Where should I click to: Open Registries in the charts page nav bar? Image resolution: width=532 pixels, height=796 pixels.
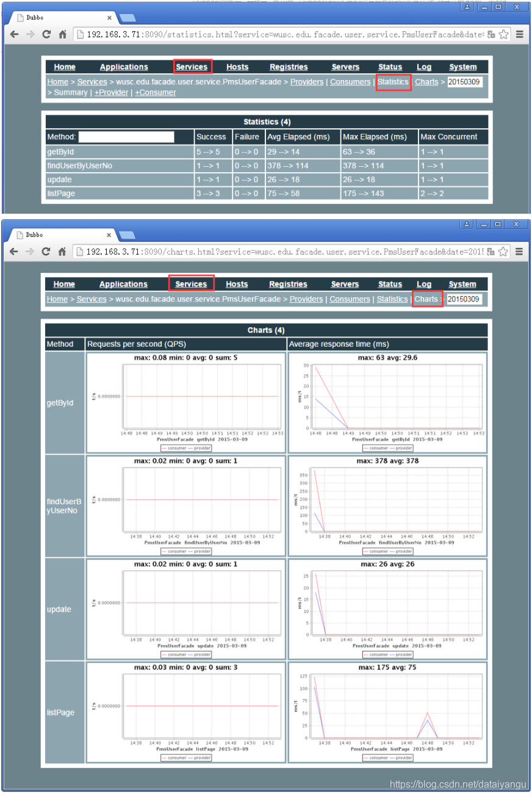(x=288, y=284)
